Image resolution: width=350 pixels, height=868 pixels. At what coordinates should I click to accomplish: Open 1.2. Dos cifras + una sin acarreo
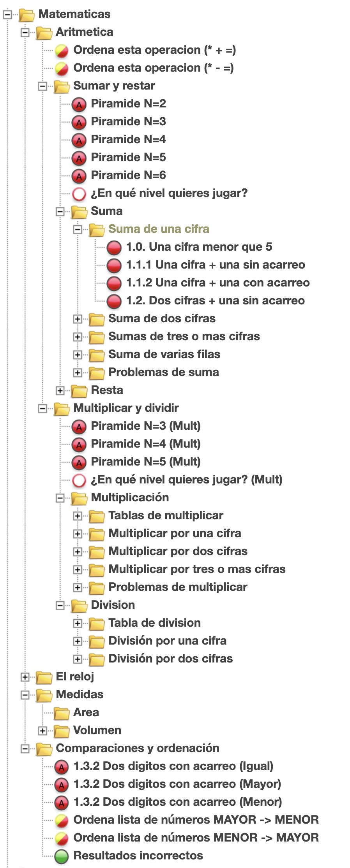coord(215,300)
